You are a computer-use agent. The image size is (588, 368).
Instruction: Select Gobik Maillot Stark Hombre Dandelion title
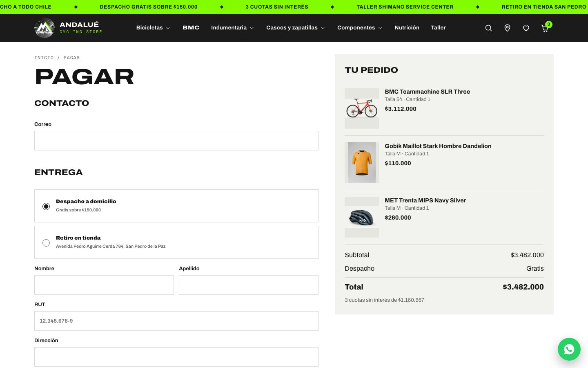coord(438,146)
